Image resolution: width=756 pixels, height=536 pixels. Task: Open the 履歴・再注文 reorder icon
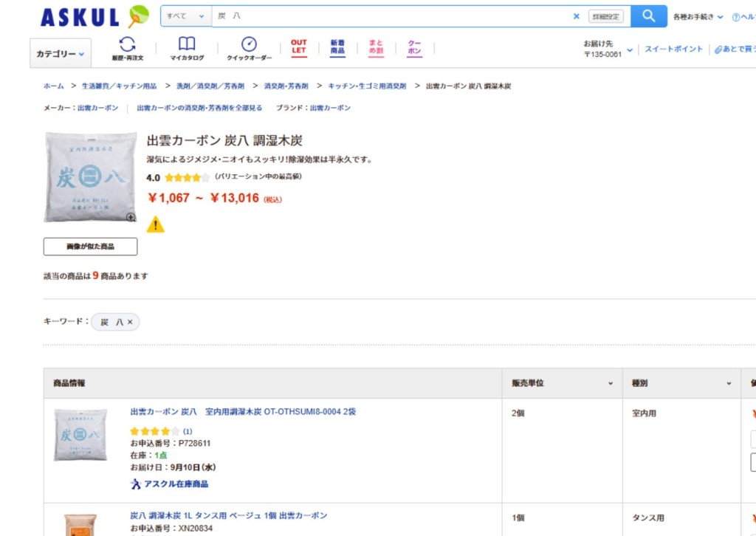pos(127,49)
